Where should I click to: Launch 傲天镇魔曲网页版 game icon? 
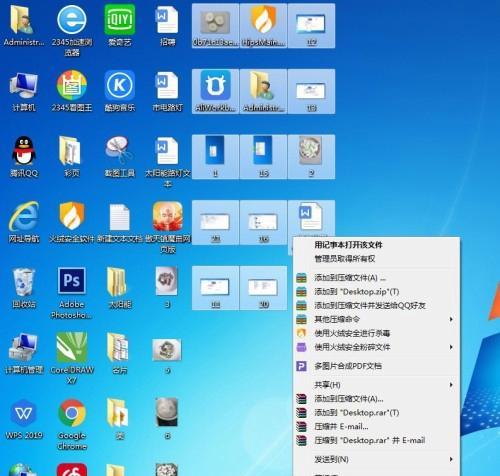pyautogui.click(x=167, y=216)
